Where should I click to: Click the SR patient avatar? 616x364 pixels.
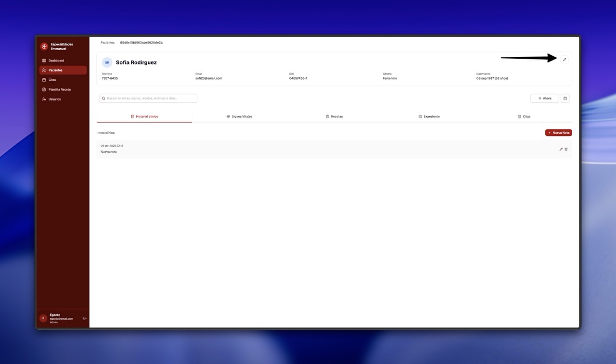point(107,63)
